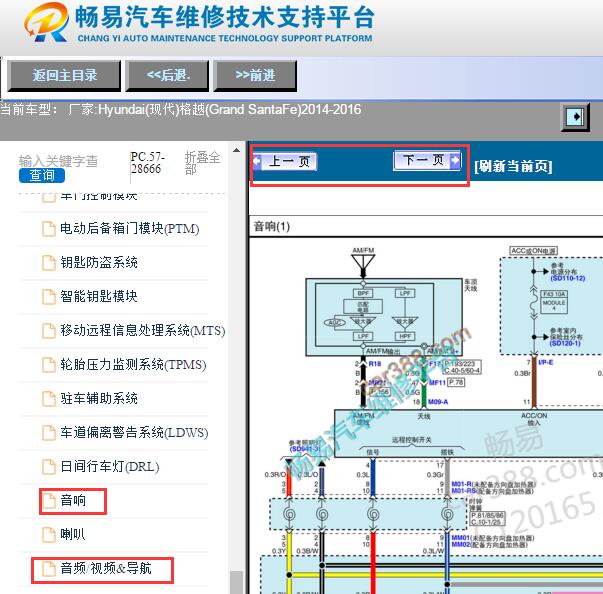This screenshot has width=603, height=594.
Task: Click the 音响(1) diagram heading
Action: [272, 226]
